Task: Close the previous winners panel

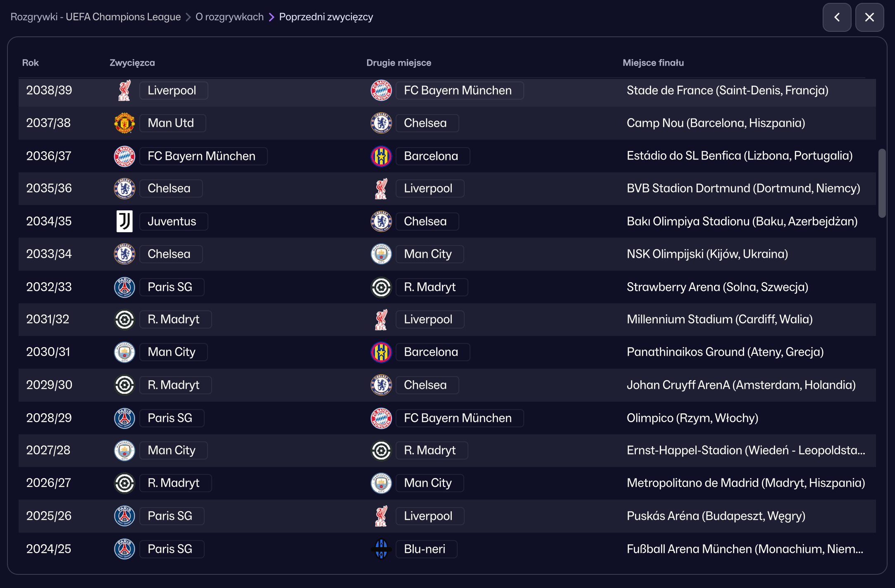Action: 869,17
